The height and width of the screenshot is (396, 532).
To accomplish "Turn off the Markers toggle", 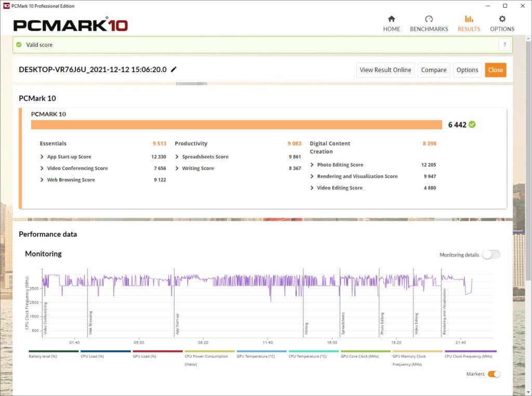I will tap(494, 374).
